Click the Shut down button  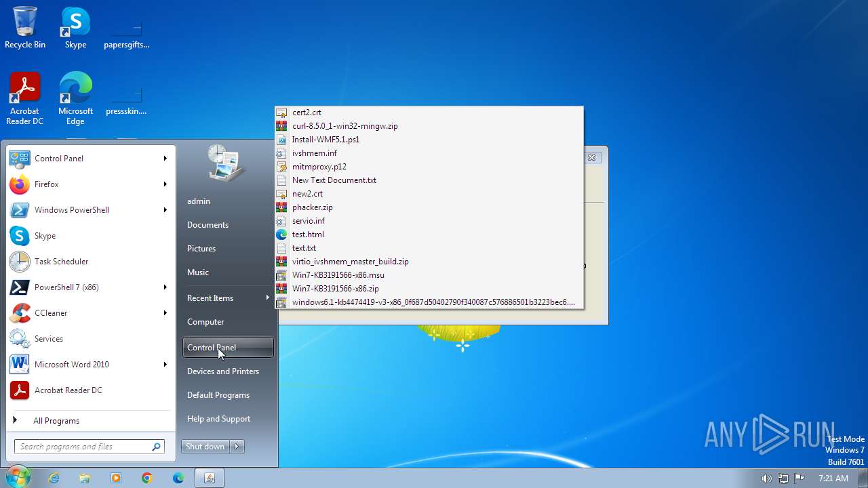(205, 446)
